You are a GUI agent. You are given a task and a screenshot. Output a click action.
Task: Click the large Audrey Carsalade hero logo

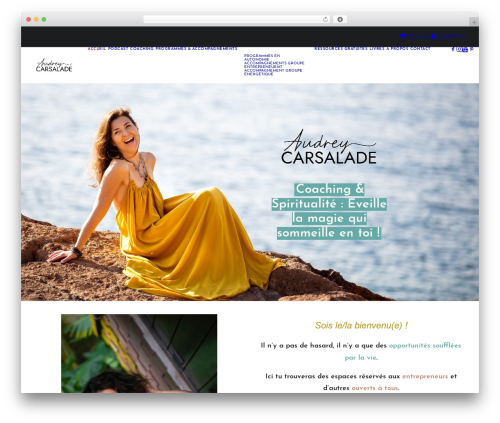[x=329, y=147]
